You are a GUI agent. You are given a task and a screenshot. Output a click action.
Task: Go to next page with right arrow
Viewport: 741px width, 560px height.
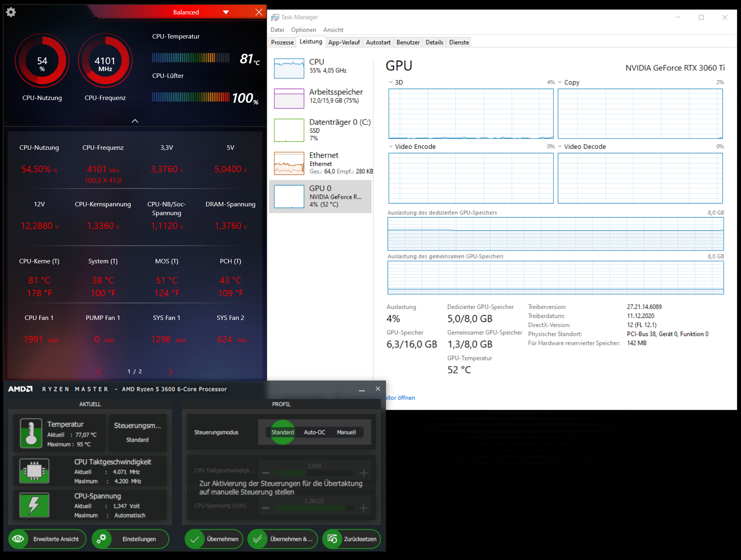point(171,372)
